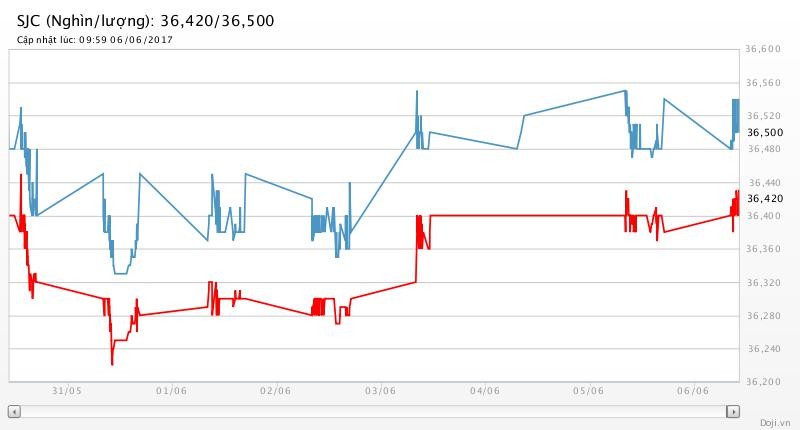
Task: Click the SJC chart title text
Action: [x=146, y=20]
